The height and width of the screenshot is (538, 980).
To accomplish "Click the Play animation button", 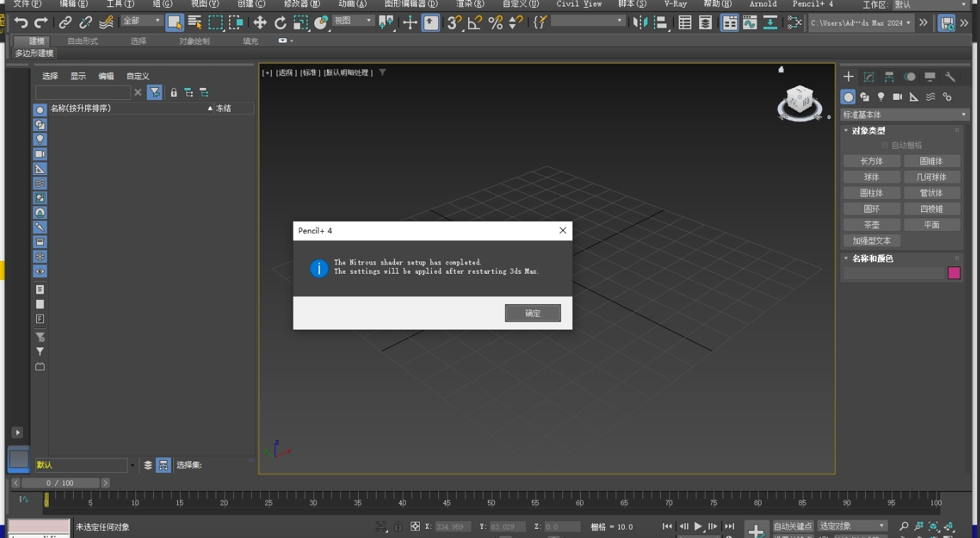I will pos(698,526).
